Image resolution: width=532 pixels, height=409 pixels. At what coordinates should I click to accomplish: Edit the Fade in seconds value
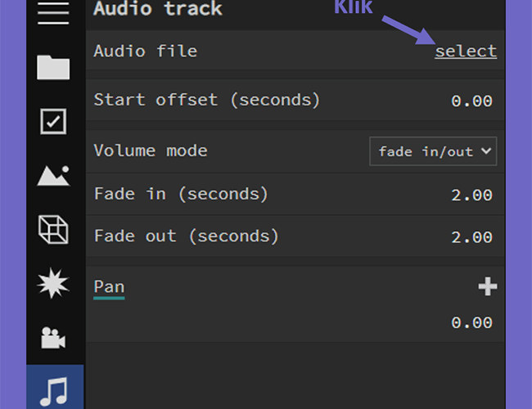471,195
